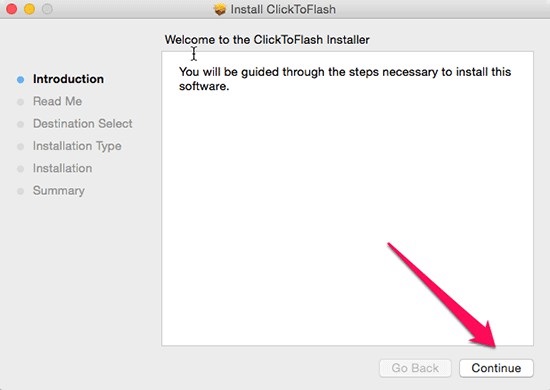Select the Introduction step in sidebar
This screenshot has width=550, height=390.
(68, 79)
